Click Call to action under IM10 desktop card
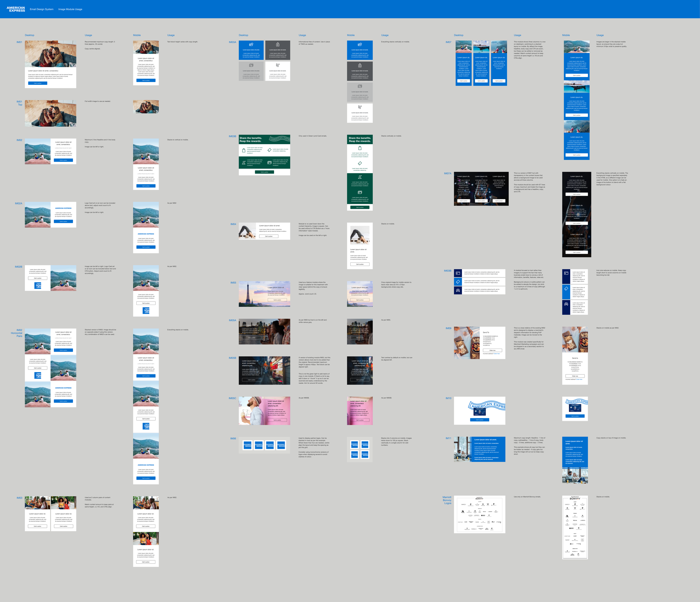The image size is (700, 602). click(x=480, y=419)
